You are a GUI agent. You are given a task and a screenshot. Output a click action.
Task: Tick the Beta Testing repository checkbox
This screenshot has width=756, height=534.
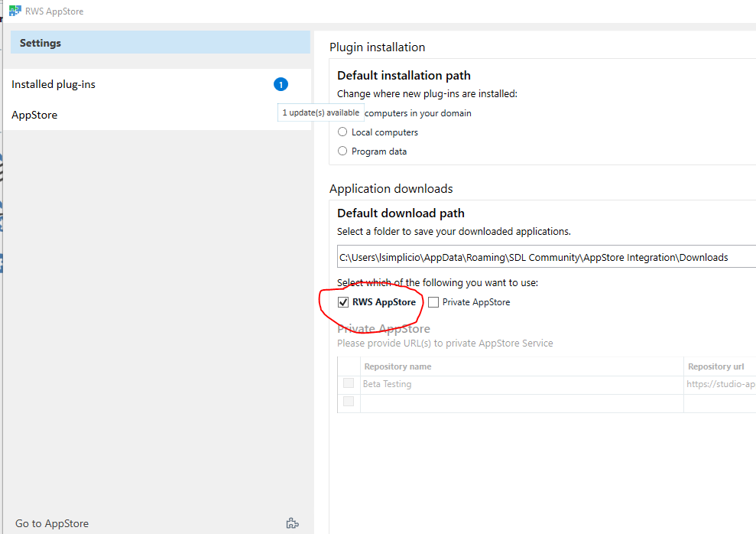coord(349,384)
